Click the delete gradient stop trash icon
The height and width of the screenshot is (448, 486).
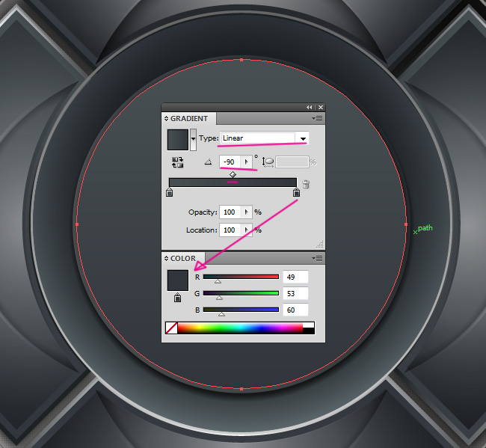(305, 184)
